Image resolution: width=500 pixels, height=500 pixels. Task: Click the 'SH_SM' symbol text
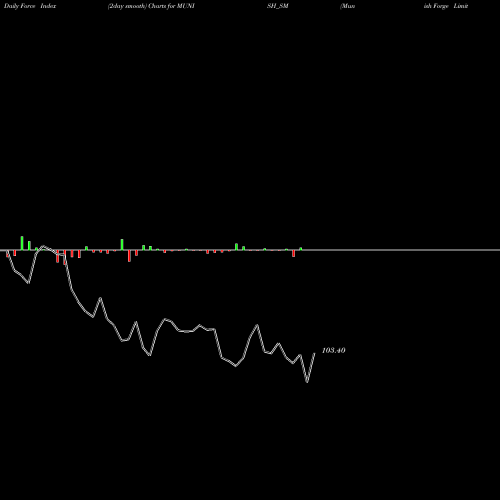[x=278, y=6]
